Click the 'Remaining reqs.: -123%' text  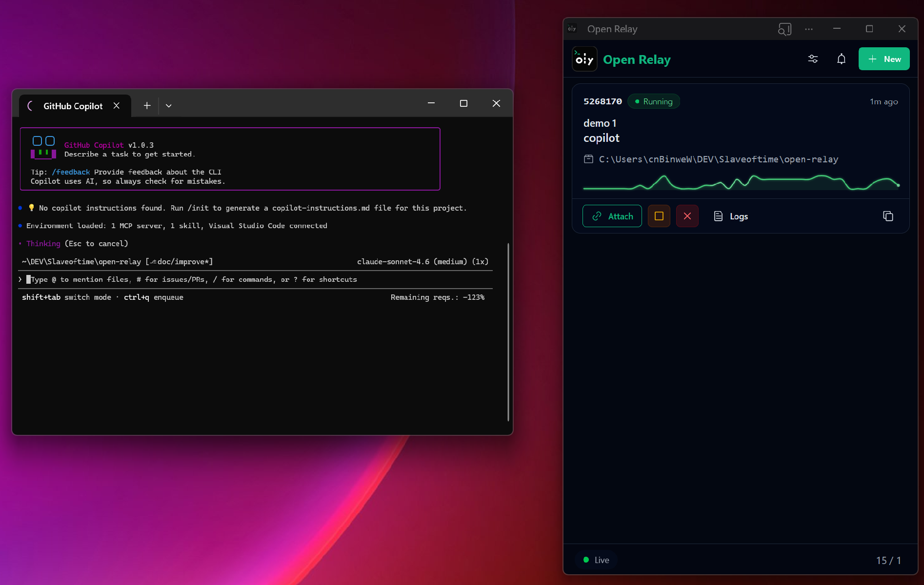[438, 297]
